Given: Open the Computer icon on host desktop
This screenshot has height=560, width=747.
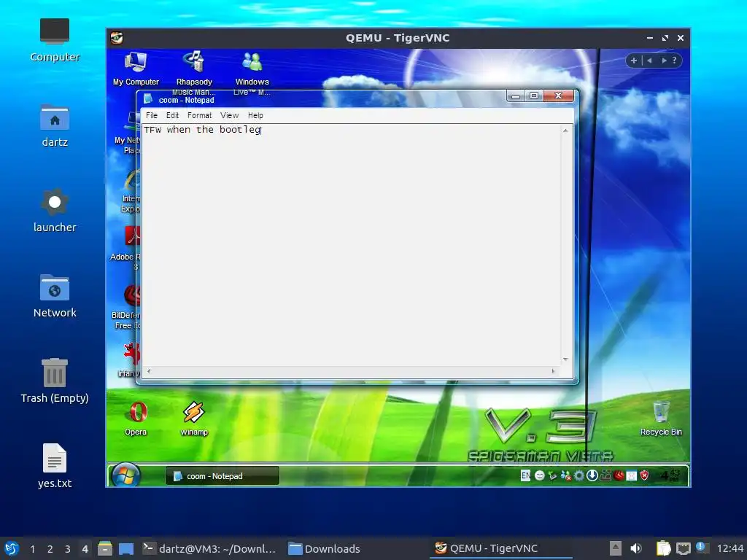Looking at the screenshot, I should tap(55, 41).
